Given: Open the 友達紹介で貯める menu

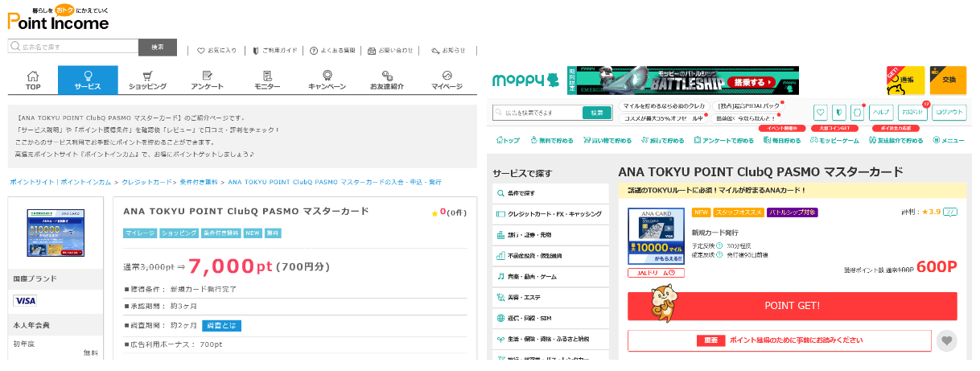Looking at the screenshot, I should (x=896, y=141).
